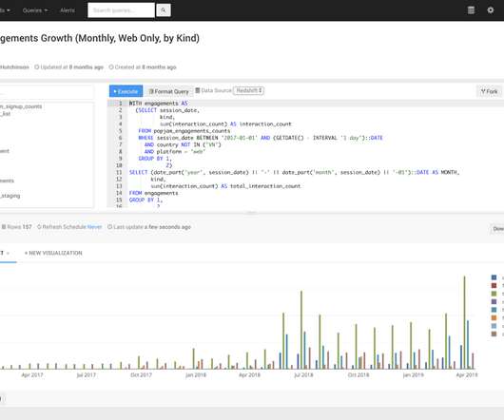The image size is (504, 420).
Task: Click the Refresh Schedule Never link
Action: pyautogui.click(x=94, y=227)
